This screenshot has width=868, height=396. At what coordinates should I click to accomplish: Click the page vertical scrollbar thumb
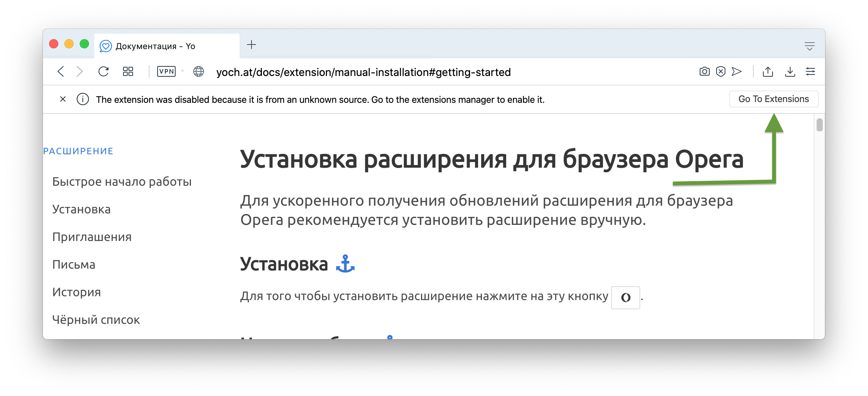pyautogui.click(x=820, y=125)
